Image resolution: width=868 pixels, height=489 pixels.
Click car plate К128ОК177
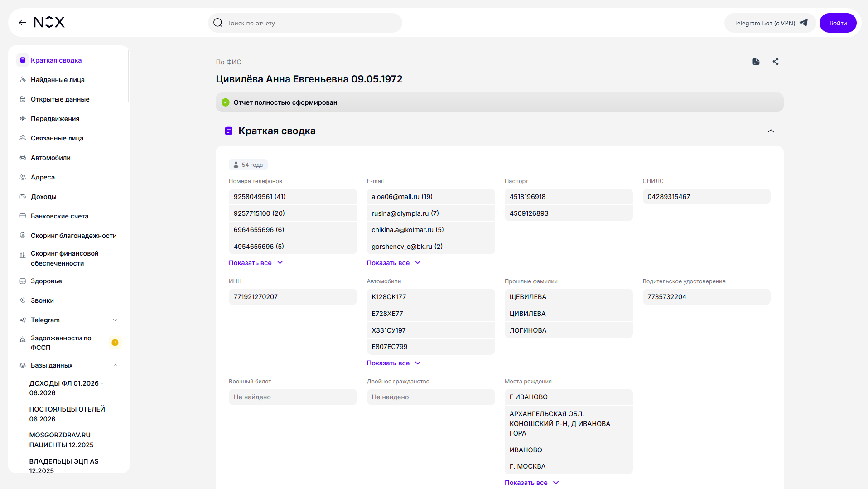click(x=431, y=297)
